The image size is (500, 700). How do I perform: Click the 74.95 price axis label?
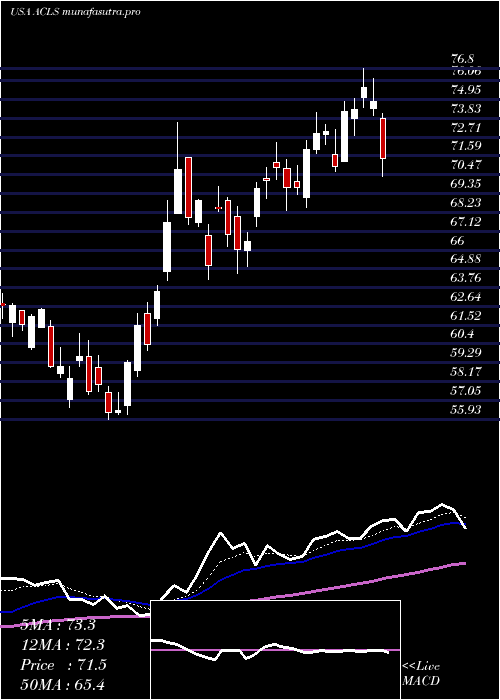(x=466, y=90)
